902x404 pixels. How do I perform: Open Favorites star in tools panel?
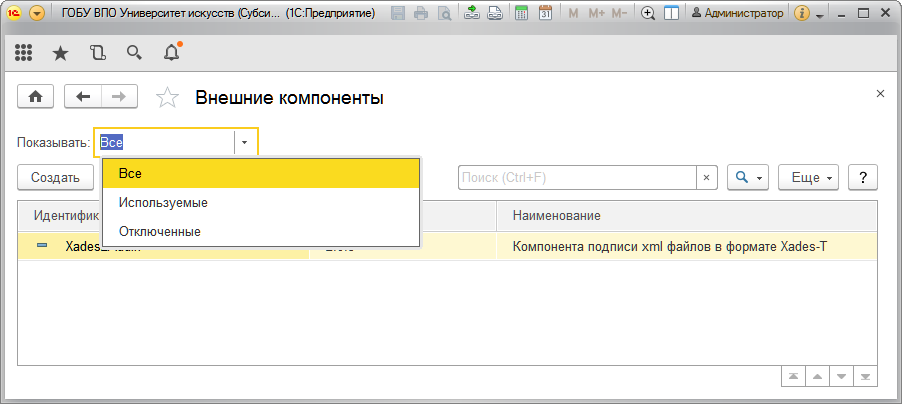pos(60,54)
